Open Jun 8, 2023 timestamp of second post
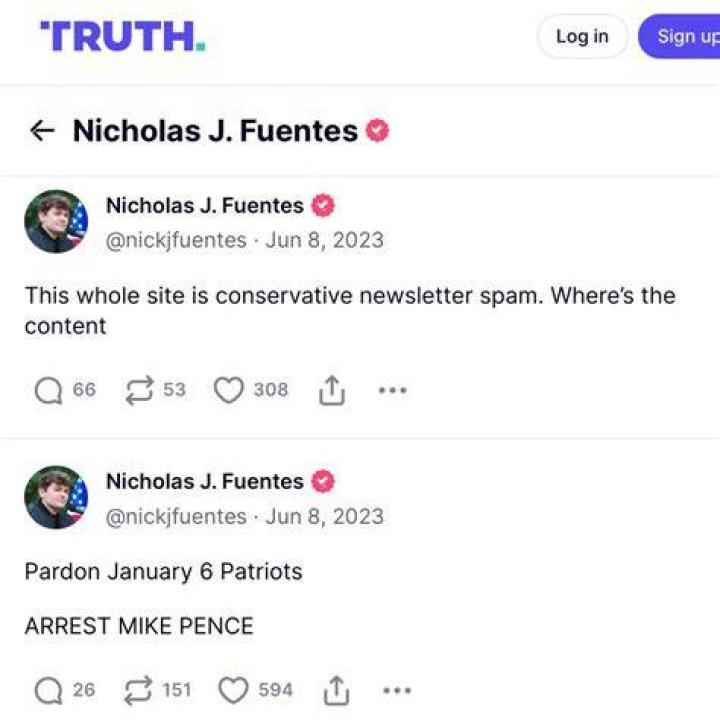The width and height of the screenshot is (720, 720). click(325, 516)
